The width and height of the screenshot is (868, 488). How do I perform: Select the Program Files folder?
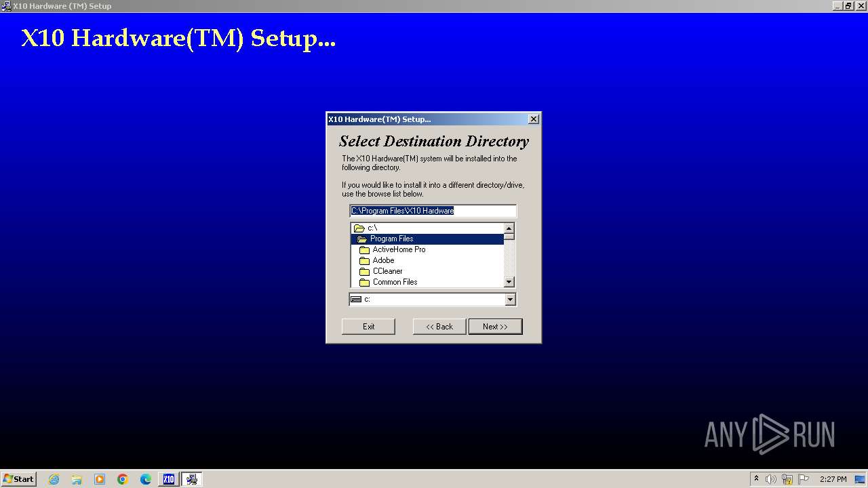coord(427,239)
